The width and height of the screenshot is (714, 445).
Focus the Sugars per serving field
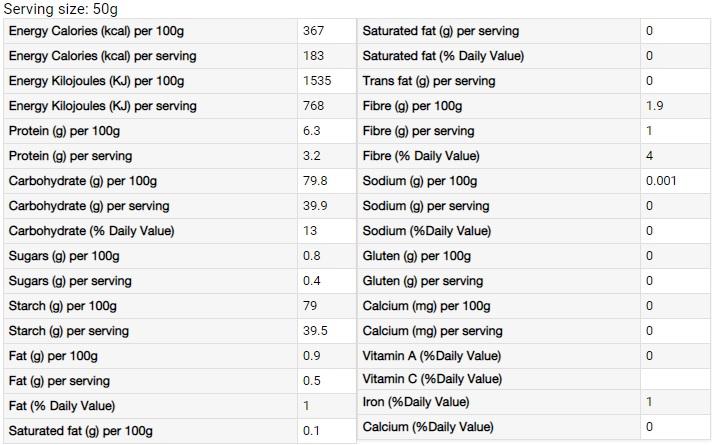point(326,281)
